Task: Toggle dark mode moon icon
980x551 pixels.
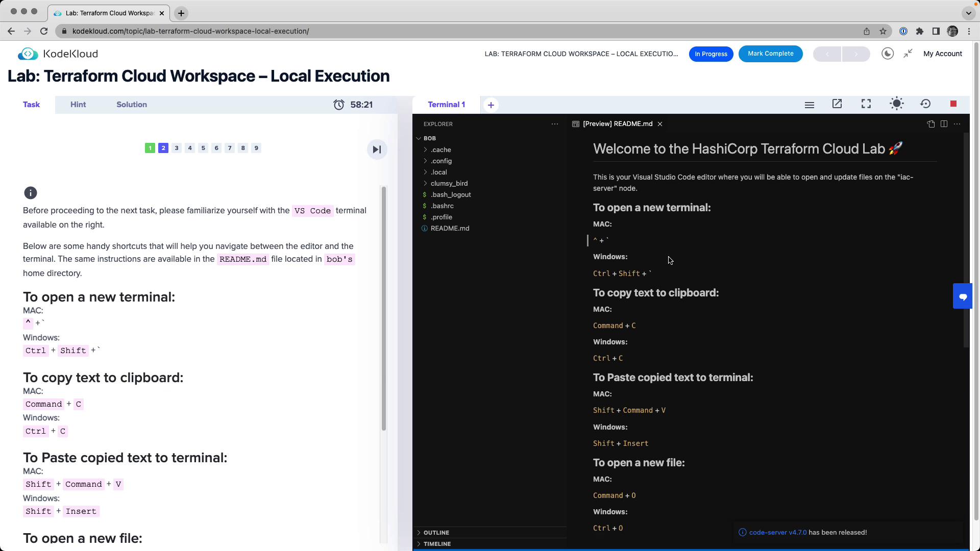Action: pyautogui.click(x=888, y=54)
